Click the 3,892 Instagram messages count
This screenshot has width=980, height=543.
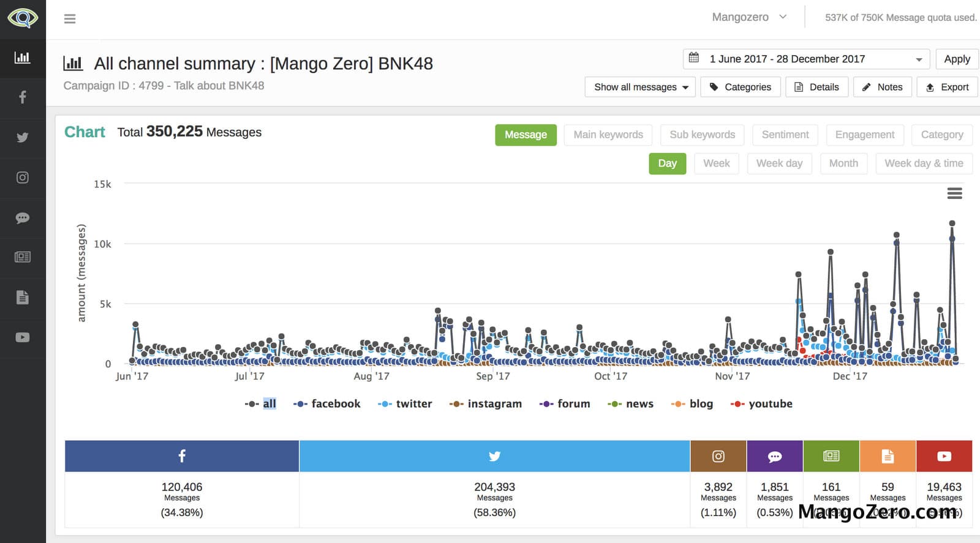[x=718, y=487]
